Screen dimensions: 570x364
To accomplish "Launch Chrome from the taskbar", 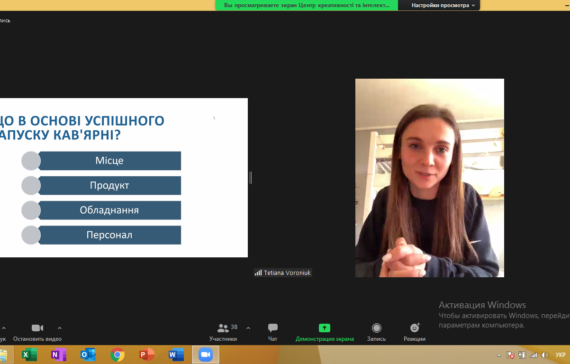I will pos(117,355).
